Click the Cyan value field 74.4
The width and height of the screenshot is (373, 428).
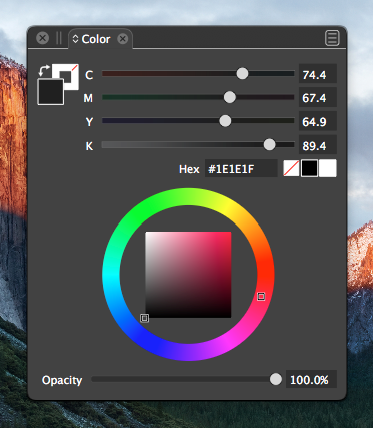pyautogui.click(x=318, y=74)
